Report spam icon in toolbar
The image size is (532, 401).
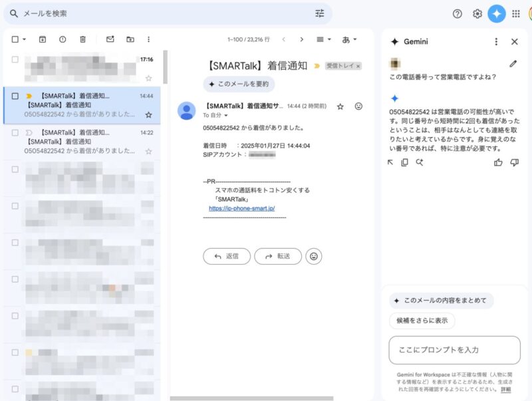(63, 39)
